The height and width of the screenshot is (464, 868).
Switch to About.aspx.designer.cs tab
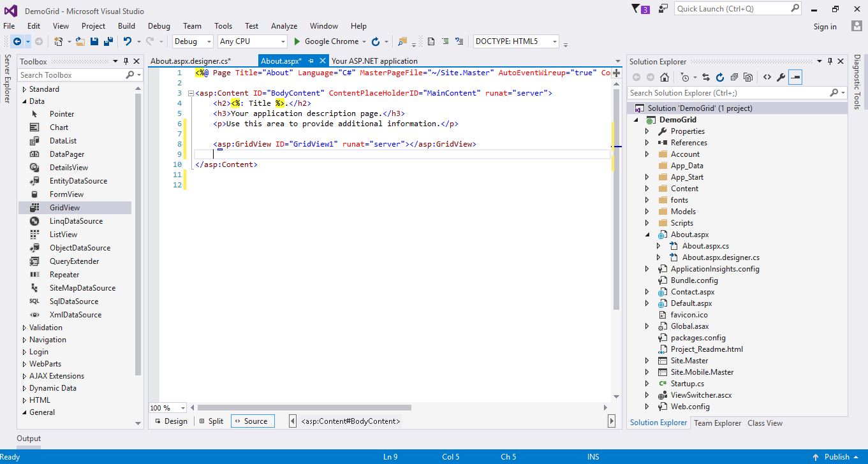point(191,61)
